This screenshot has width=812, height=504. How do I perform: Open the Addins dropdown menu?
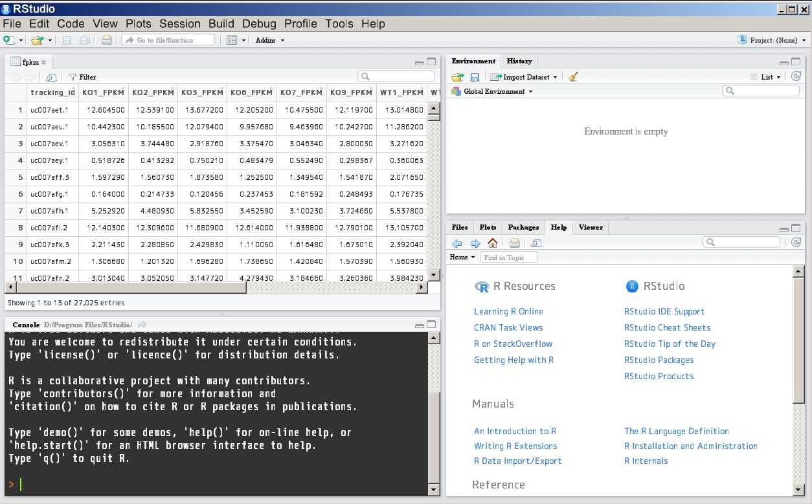(x=270, y=40)
